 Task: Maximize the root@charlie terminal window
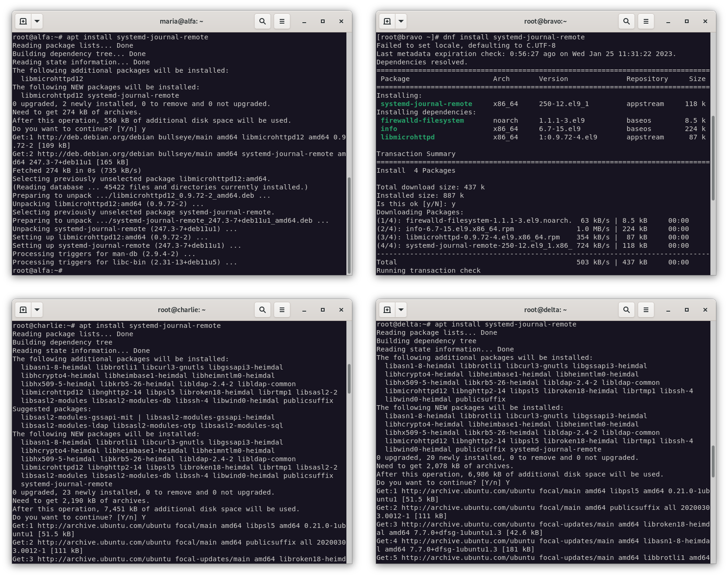323,310
